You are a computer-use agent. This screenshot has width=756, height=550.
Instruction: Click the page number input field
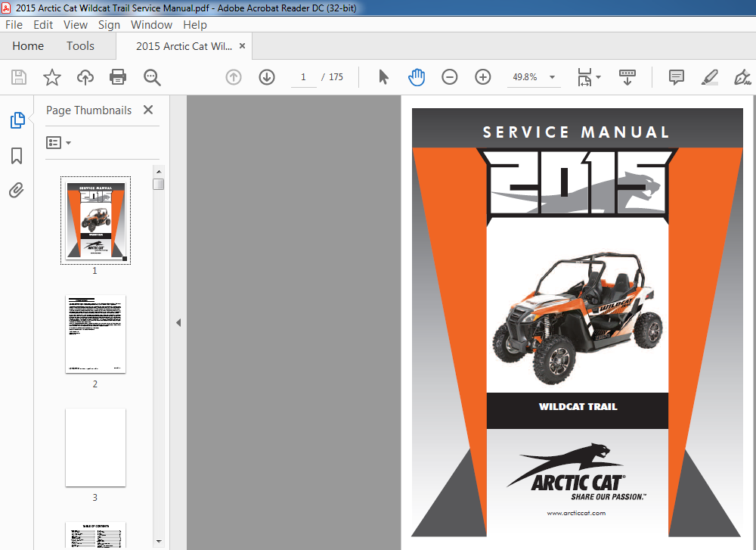[x=303, y=77]
